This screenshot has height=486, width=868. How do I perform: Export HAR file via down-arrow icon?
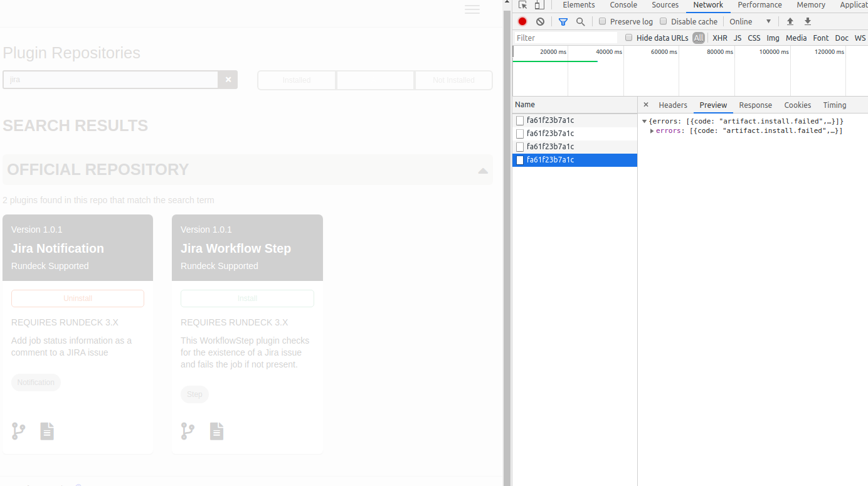point(807,21)
